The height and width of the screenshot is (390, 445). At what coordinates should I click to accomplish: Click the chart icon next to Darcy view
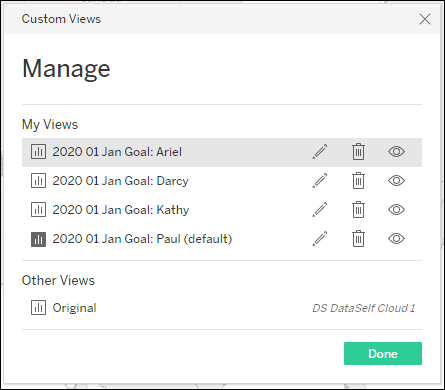[38, 181]
